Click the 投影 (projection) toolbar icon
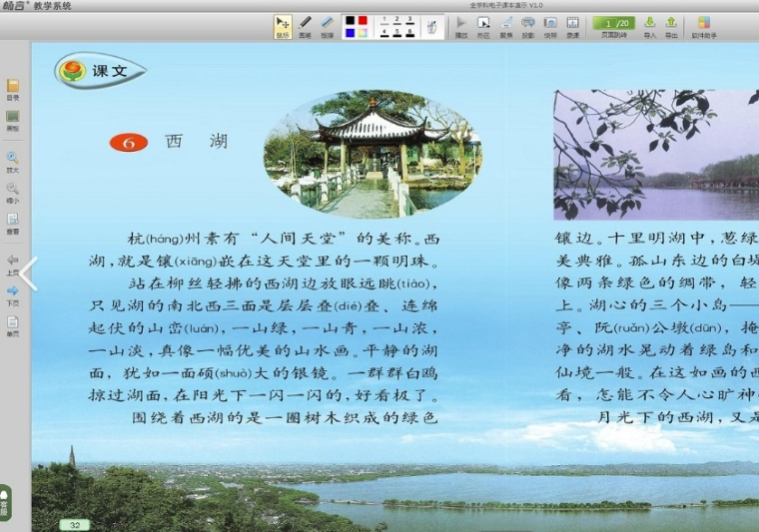 (528, 24)
